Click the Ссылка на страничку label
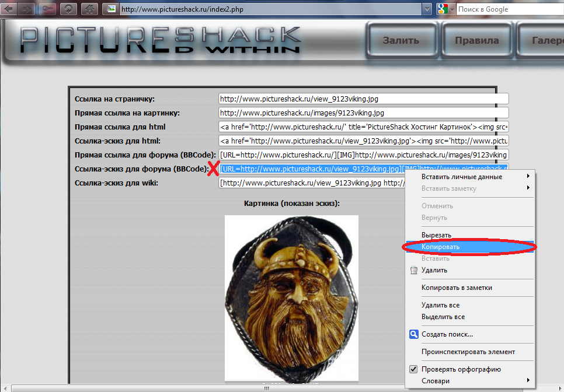This screenshot has height=392, width=564. click(x=114, y=99)
